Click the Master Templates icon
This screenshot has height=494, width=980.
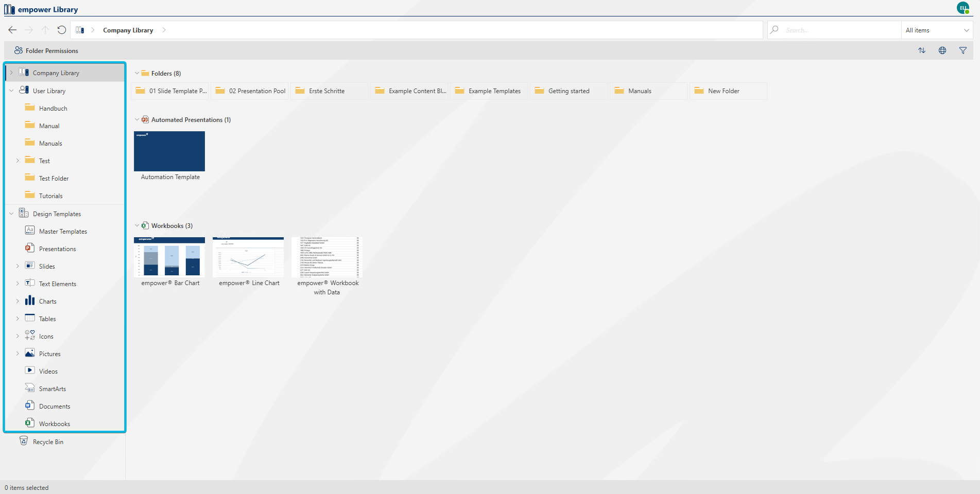click(30, 231)
